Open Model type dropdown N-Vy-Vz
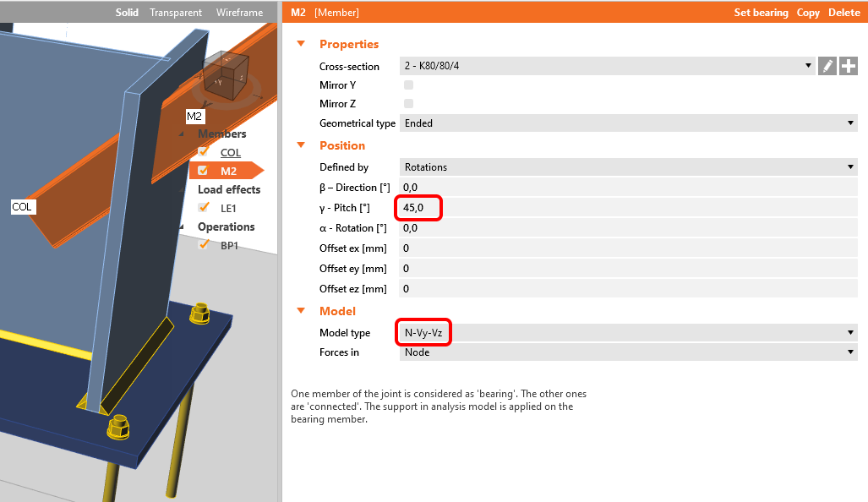 [628, 333]
